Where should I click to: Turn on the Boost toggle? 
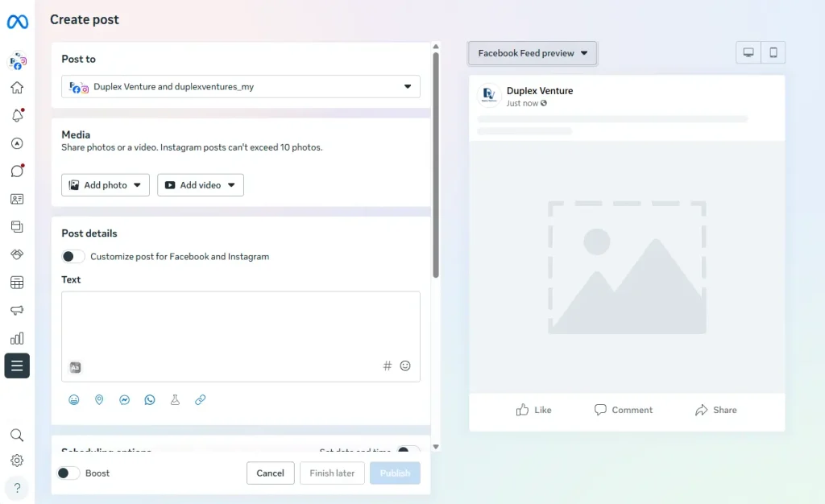(68, 473)
